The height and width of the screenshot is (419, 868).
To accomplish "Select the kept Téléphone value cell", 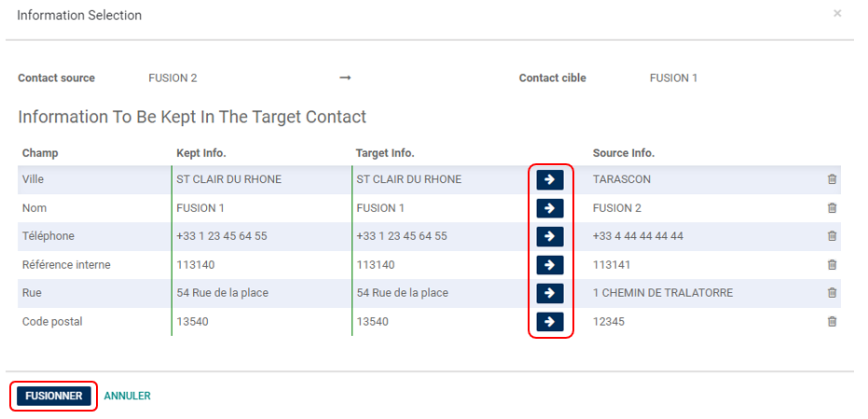I will [x=222, y=236].
